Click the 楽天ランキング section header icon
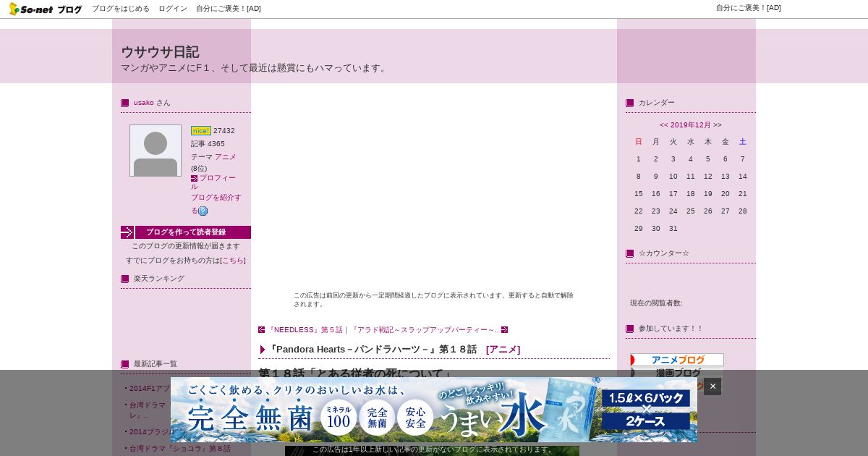 [125, 279]
